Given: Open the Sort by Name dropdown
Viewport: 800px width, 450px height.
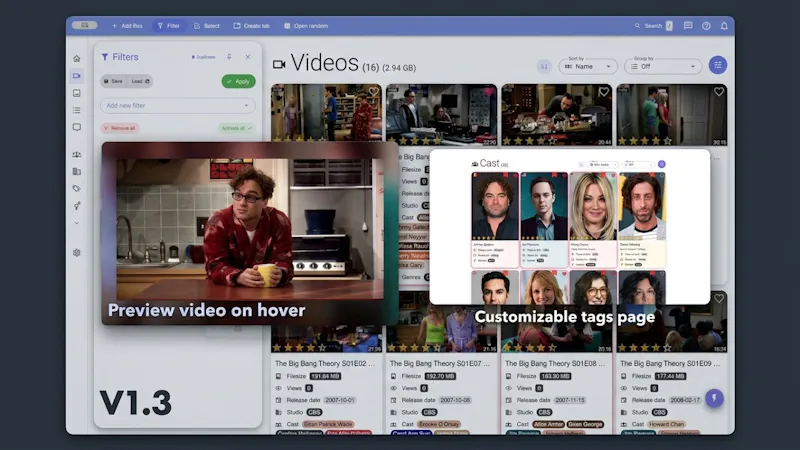Looking at the screenshot, I should pos(588,66).
